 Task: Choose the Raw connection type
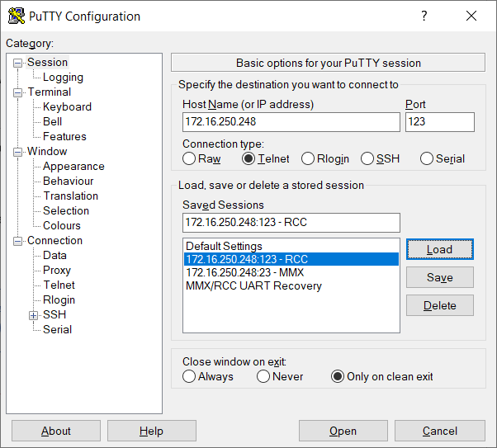190,158
